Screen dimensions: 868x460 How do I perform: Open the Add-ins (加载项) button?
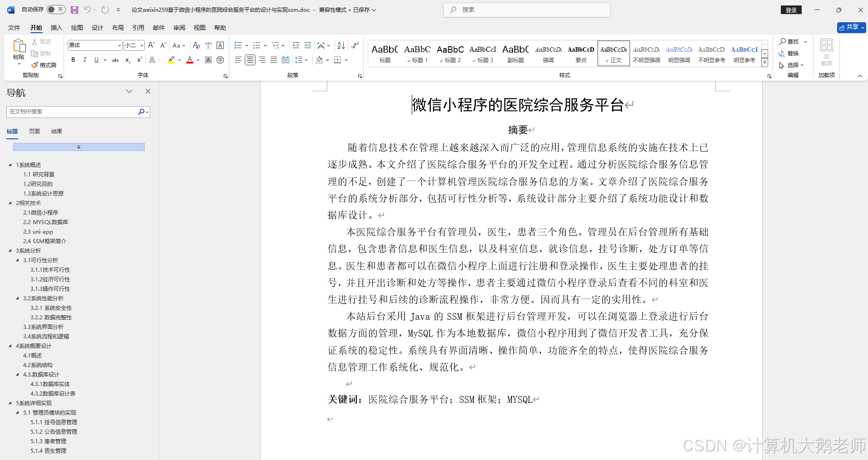[x=827, y=52]
